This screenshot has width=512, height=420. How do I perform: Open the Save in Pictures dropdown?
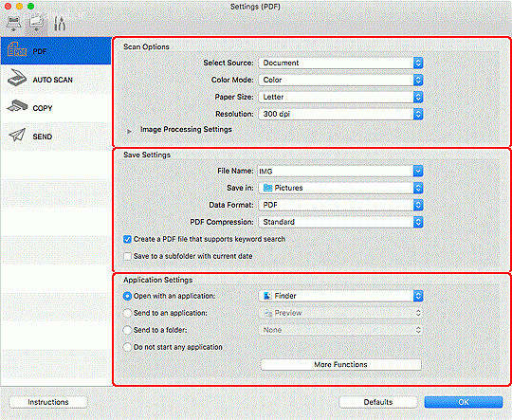pos(340,188)
